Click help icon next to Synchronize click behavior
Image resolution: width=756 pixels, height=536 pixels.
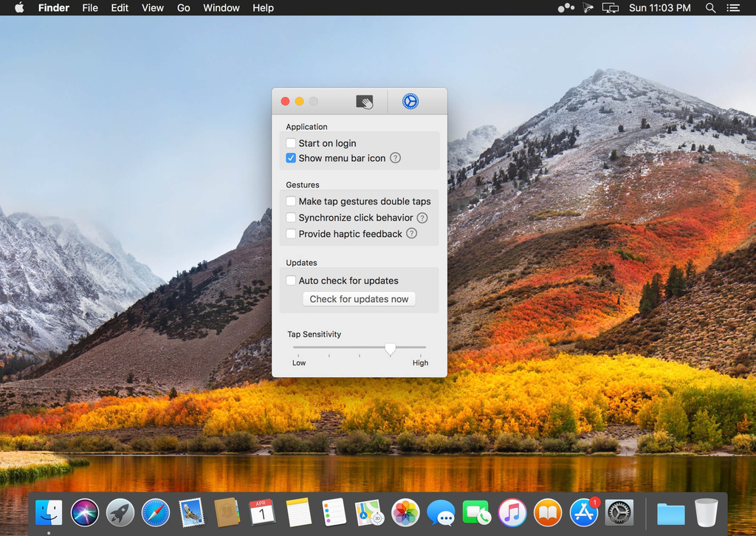pos(422,218)
